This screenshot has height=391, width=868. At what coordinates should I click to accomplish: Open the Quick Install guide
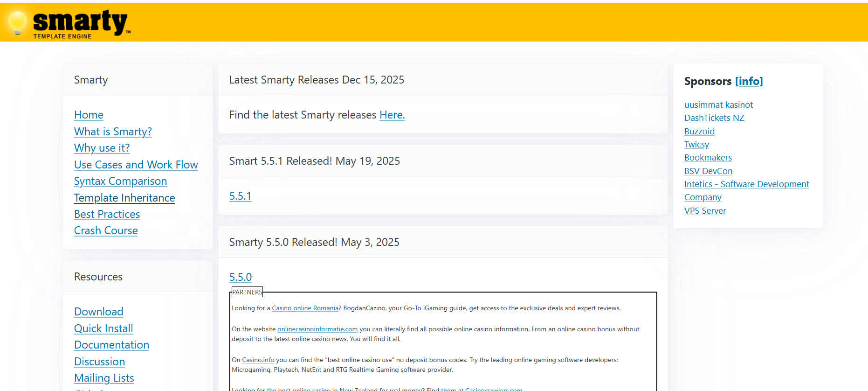coord(103,328)
